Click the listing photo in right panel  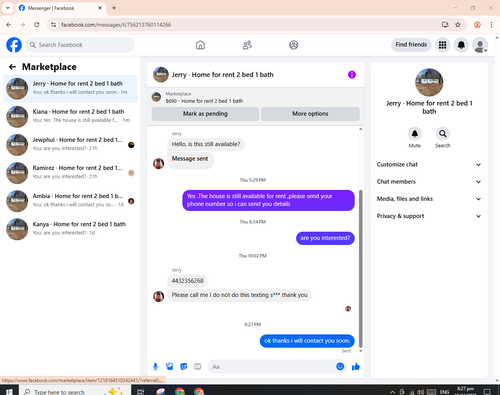coord(429,82)
